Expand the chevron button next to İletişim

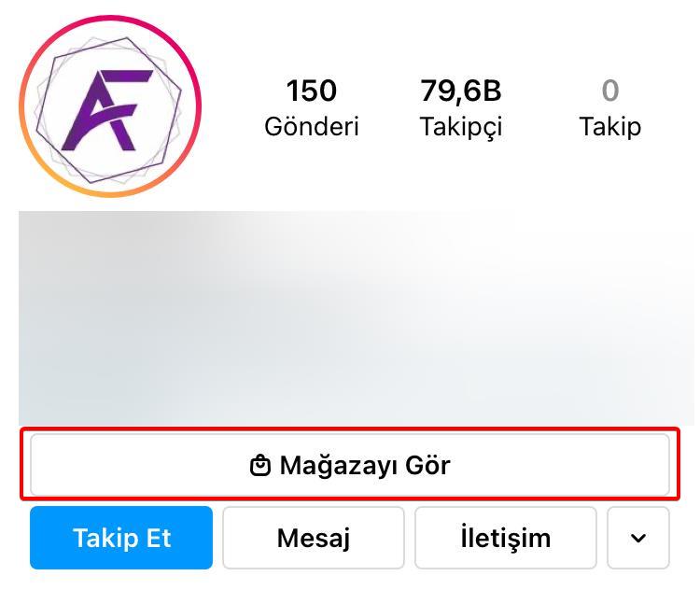638,538
